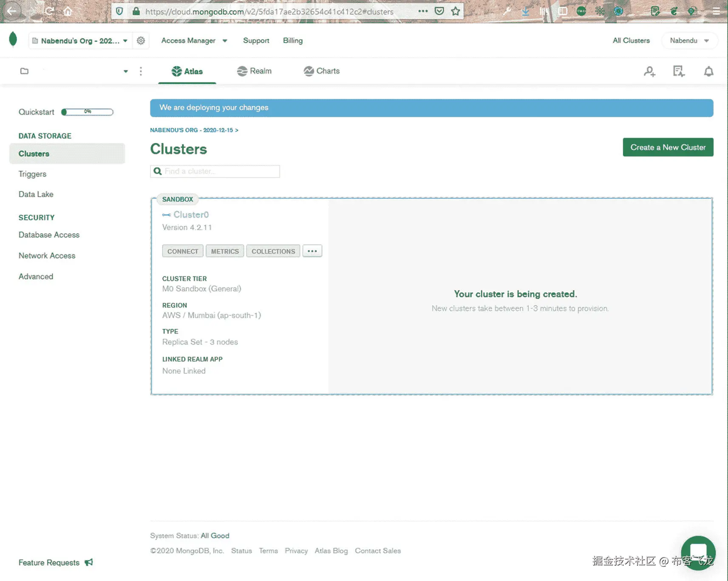Image resolution: width=728 pixels, height=581 pixels.
Task: Expand the Access Manager dropdown
Action: point(194,40)
